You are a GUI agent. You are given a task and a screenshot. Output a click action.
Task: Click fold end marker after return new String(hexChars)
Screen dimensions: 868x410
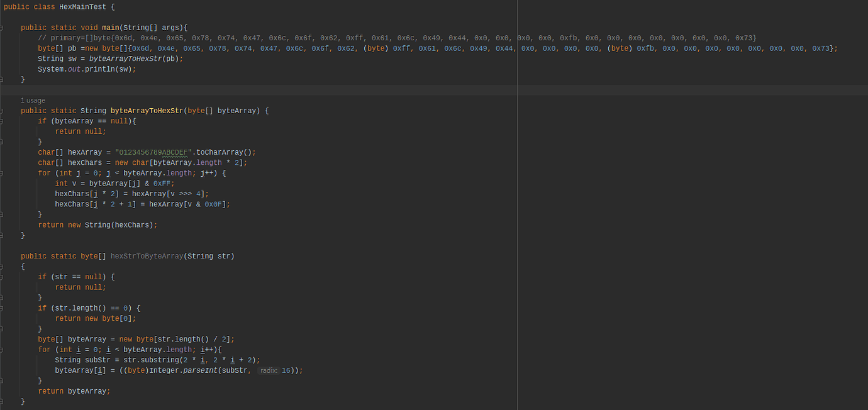pos(2,235)
